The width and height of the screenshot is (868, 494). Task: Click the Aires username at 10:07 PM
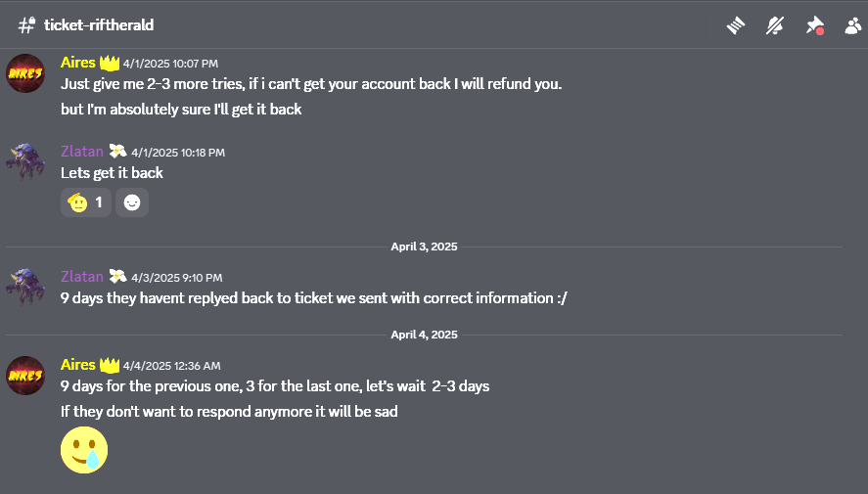coord(77,63)
